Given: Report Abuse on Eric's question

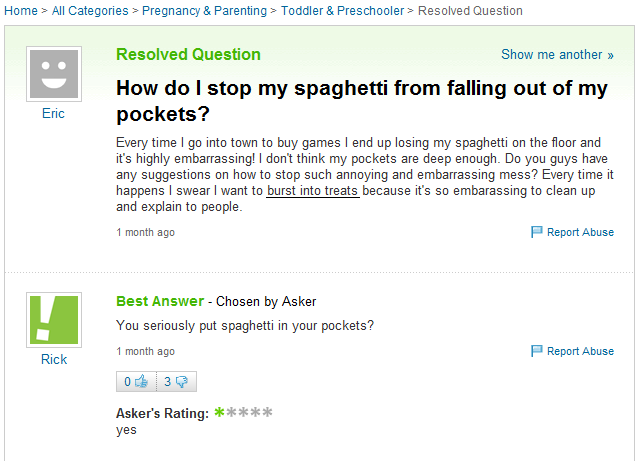Looking at the screenshot, I should pos(580,232).
